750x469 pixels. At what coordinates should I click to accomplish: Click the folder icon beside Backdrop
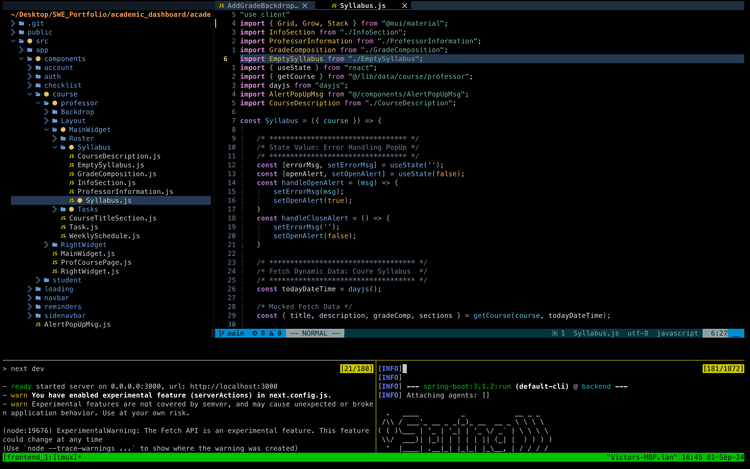point(55,112)
